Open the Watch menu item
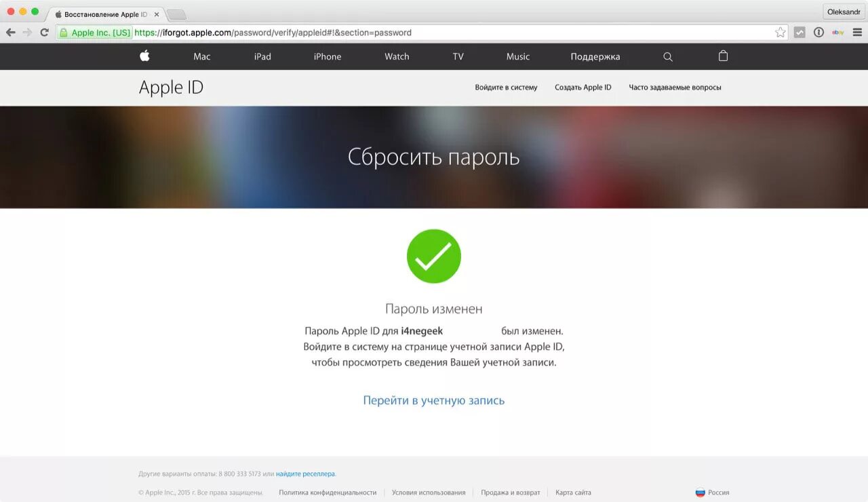This screenshot has height=502, width=868. coord(397,57)
